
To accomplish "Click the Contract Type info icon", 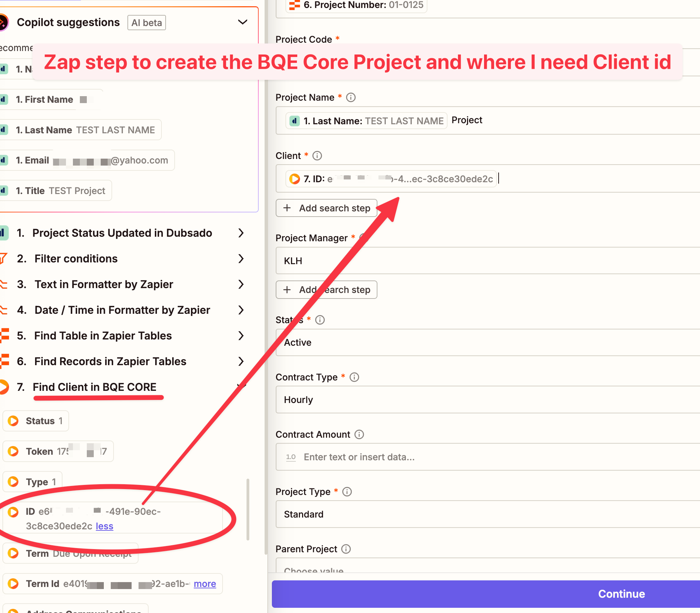I will [354, 377].
